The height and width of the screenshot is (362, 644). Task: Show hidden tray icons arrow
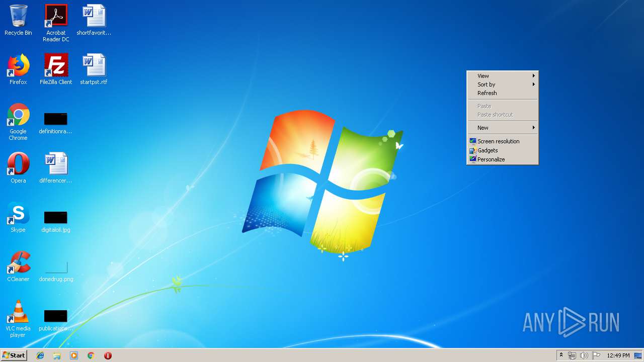click(x=561, y=355)
